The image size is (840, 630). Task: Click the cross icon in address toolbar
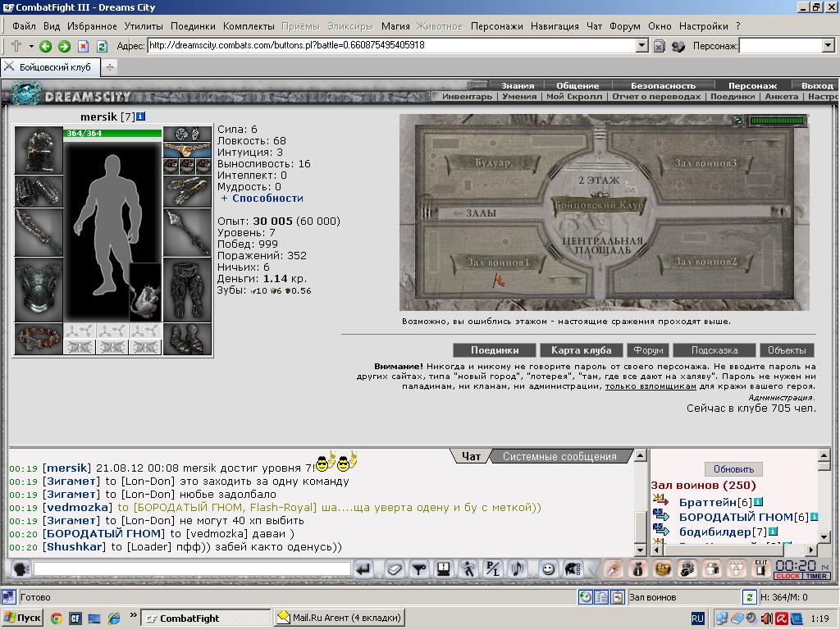16,46
